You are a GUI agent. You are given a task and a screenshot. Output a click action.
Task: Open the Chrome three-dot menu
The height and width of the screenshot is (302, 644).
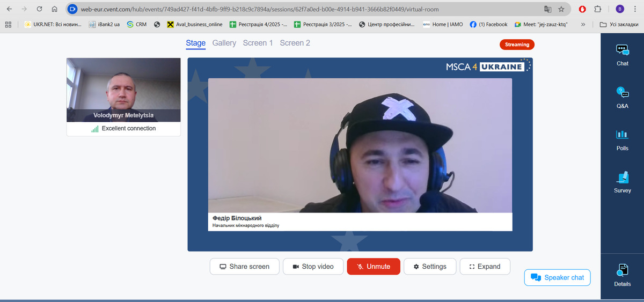coord(635,9)
